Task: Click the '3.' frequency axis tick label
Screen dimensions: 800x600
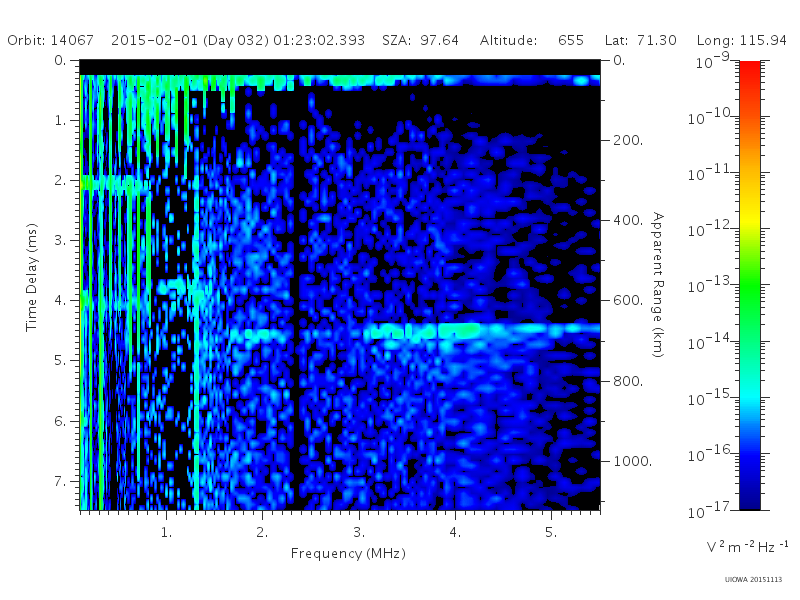Action: 359,533
